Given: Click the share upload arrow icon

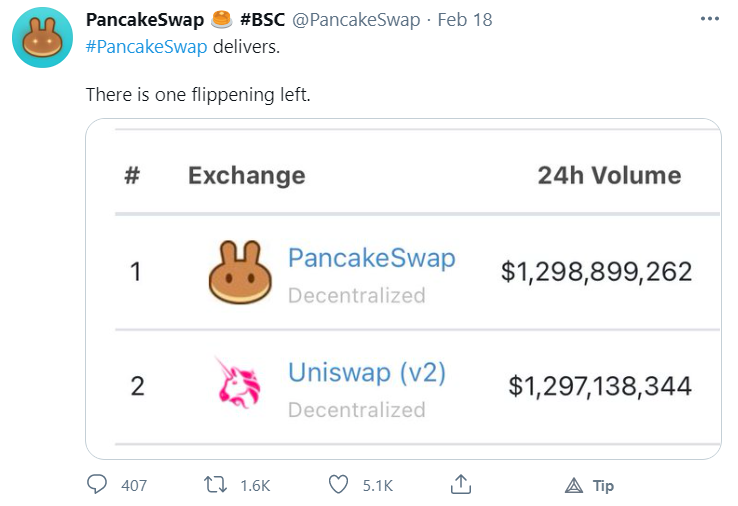Looking at the screenshot, I should pos(460,485).
